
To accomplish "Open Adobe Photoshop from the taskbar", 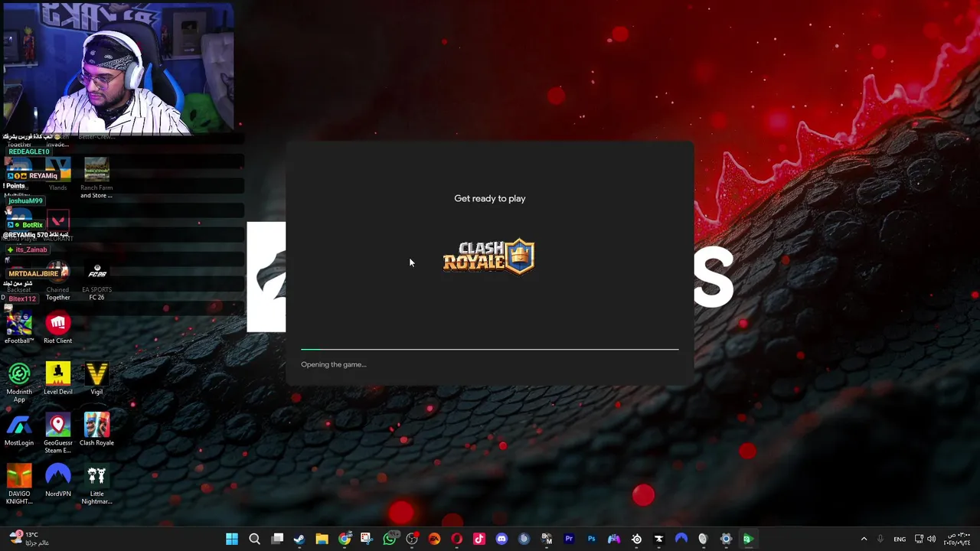I will [x=591, y=539].
